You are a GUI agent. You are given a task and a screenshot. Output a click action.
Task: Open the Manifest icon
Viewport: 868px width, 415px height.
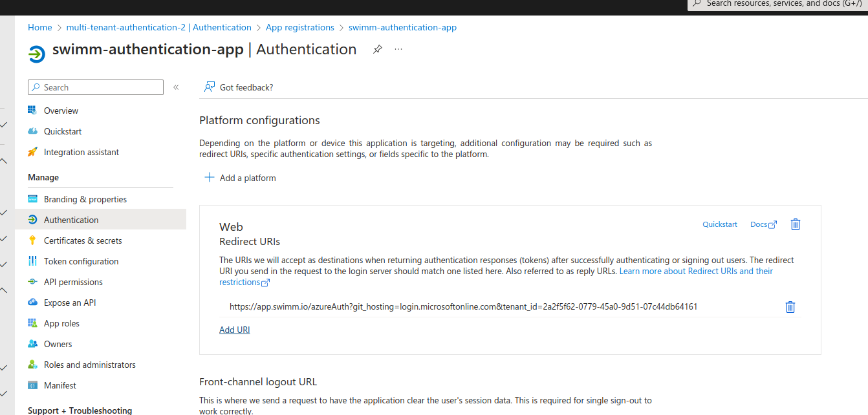tap(32, 385)
